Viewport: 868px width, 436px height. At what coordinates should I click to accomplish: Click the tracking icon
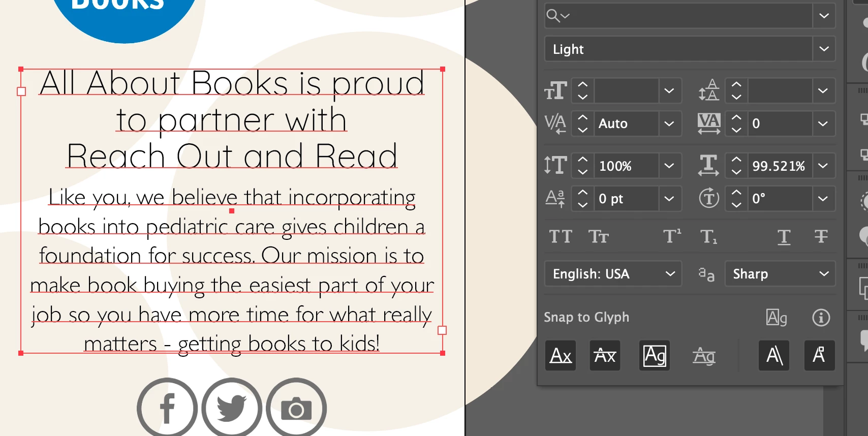709,123
